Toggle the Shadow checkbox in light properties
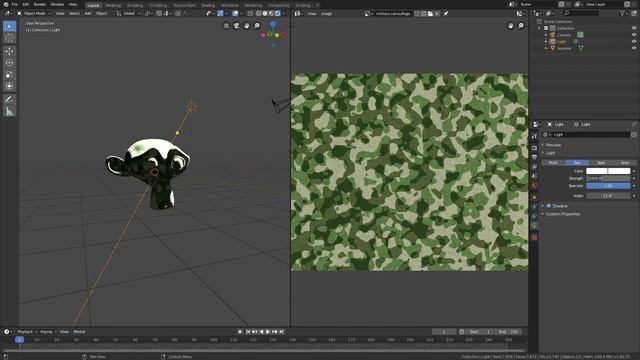Screen dimensions: 640x360 [549, 206]
